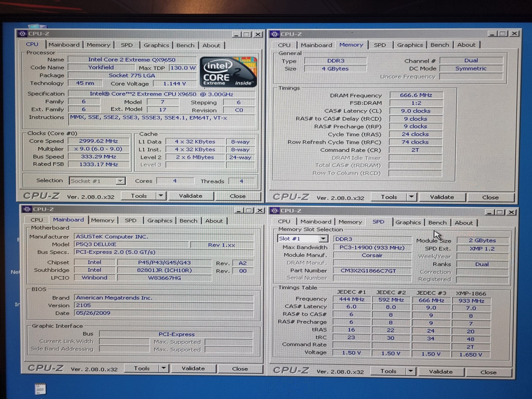Select Graphics tab in the top-right Memory window
Image resolution: width=532 pixels, height=399 pixels.
click(410, 45)
